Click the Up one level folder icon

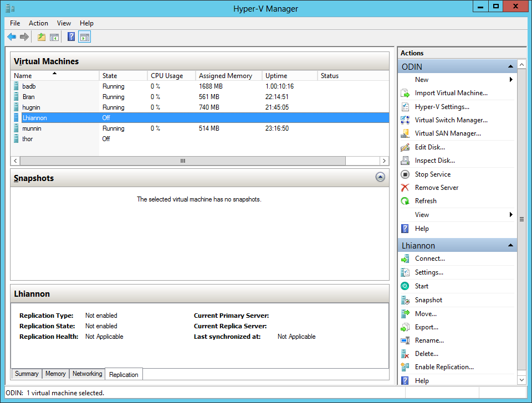pos(42,37)
